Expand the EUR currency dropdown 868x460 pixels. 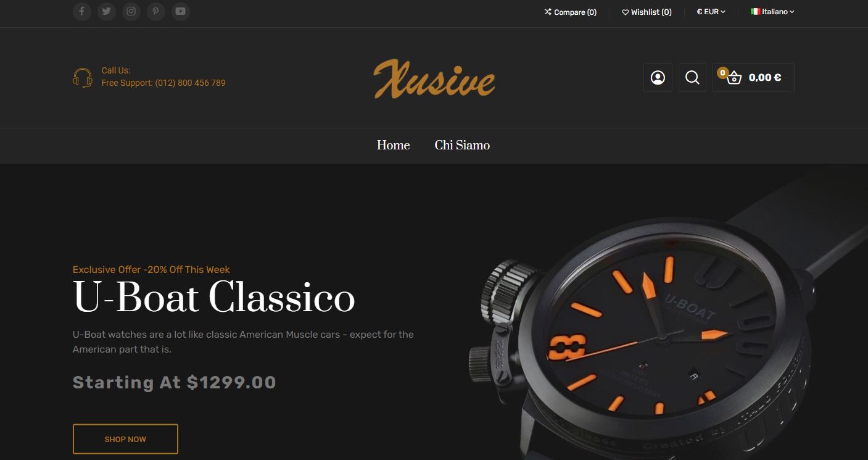(x=711, y=12)
